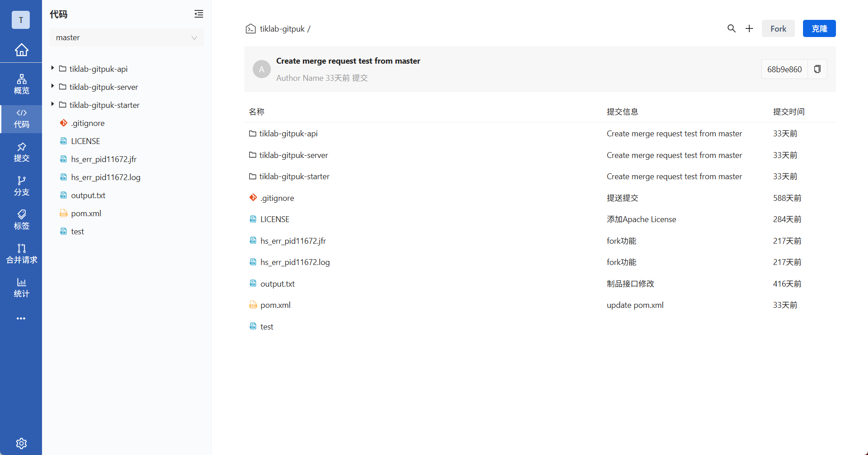
Task: Select output.txt in the file tree
Action: click(x=88, y=195)
